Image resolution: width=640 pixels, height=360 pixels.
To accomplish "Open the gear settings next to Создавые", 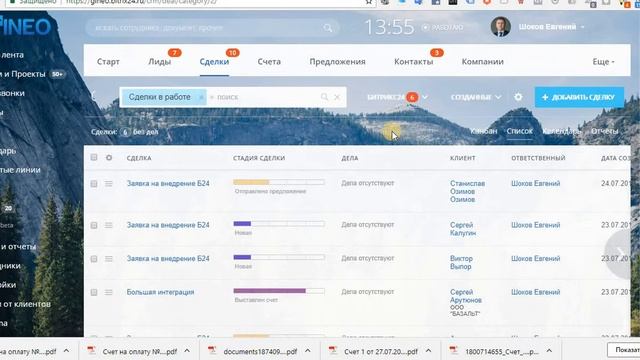I will 518,97.
